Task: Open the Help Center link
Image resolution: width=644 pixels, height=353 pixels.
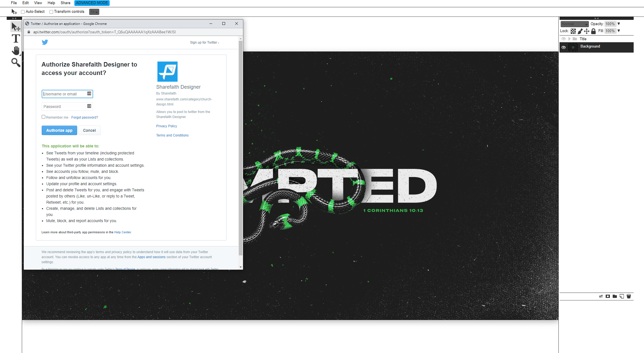Action: (123, 232)
